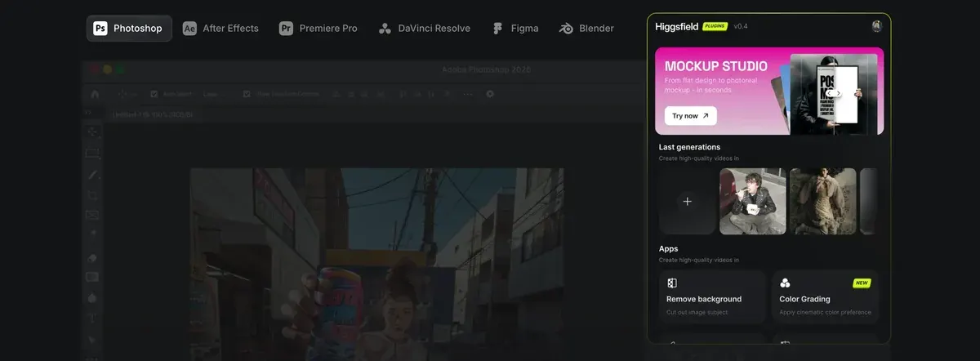Switch to the DaVinci Resolve tab
Screen dimensions: 980x361
424,28
